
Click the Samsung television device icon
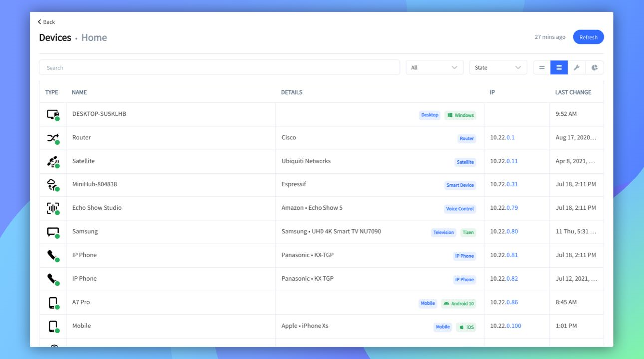point(52,231)
